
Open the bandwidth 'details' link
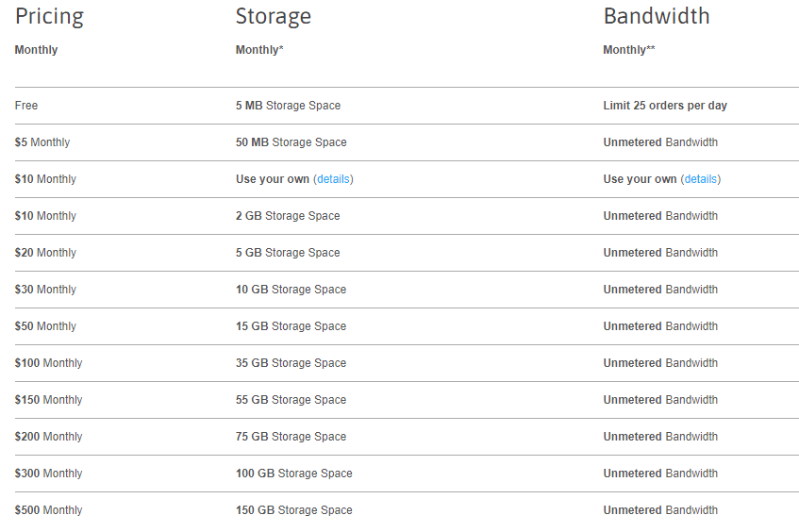point(701,179)
